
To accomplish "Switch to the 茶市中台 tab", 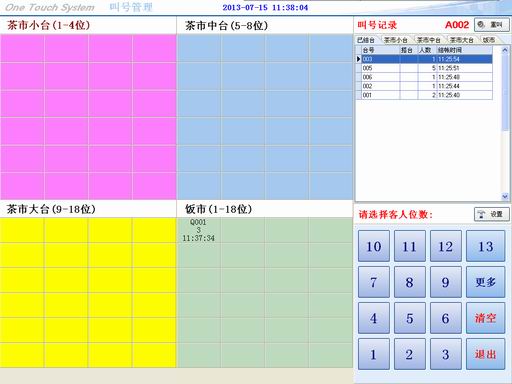I will (x=429, y=40).
